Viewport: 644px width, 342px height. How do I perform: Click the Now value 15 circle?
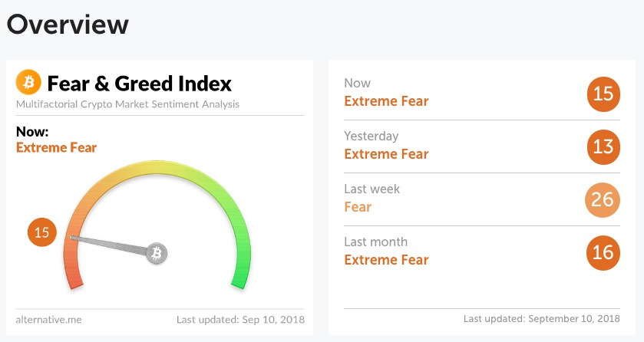[x=603, y=94]
